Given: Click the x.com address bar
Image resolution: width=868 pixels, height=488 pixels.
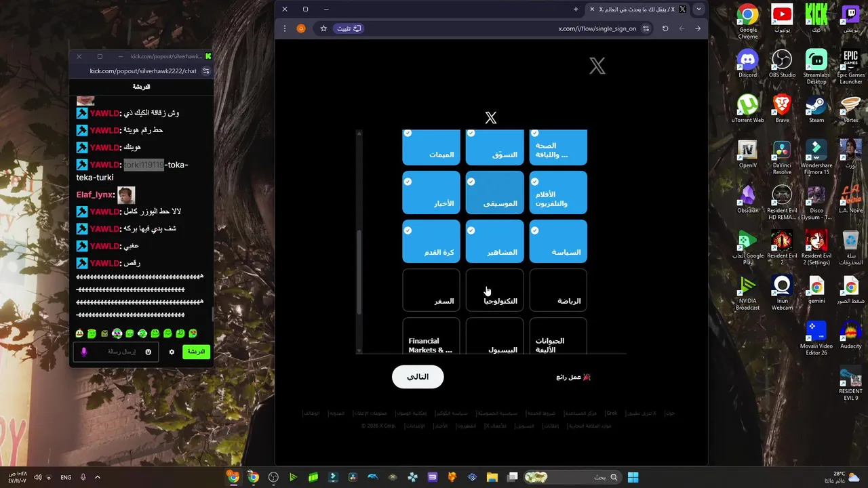Looking at the screenshot, I should (509, 28).
